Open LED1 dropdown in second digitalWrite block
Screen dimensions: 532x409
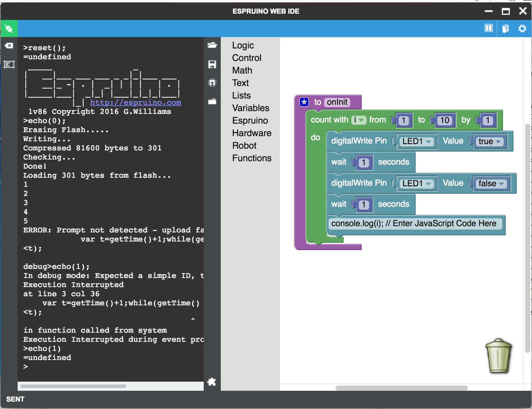click(x=417, y=183)
